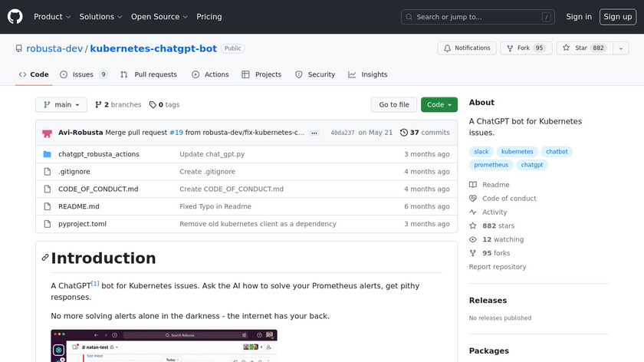This screenshot has height=362, width=644.
Task: Open the main branch selector dropdown
Action: coord(61,105)
